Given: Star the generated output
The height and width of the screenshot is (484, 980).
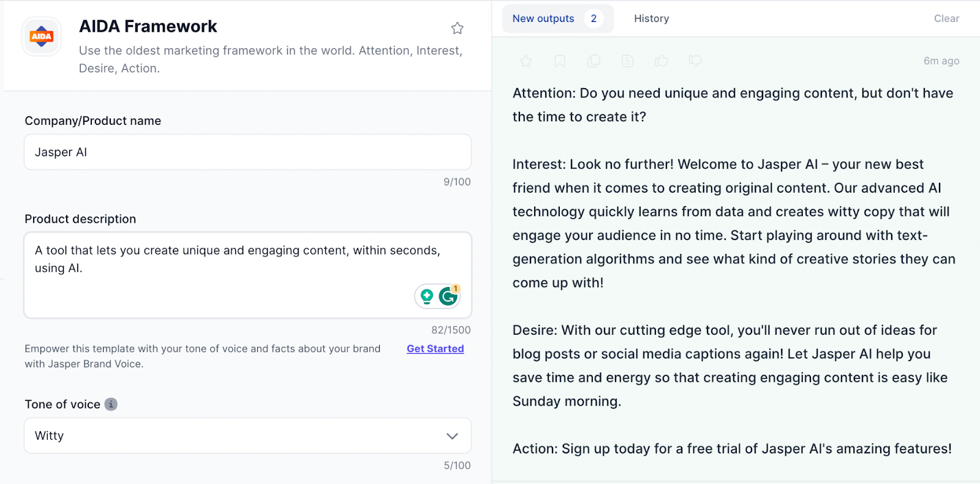Looking at the screenshot, I should [526, 61].
